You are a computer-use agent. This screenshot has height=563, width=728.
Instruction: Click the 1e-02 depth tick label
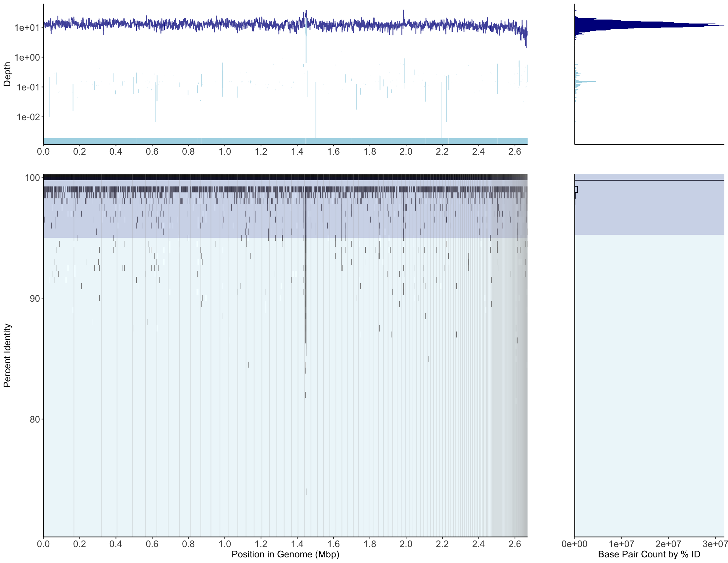[x=28, y=117]
